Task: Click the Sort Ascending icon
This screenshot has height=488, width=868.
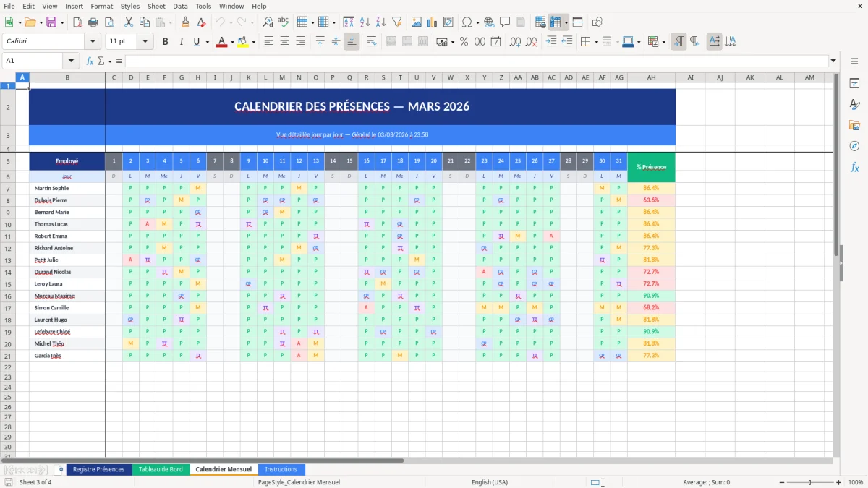Action: pos(365,22)
